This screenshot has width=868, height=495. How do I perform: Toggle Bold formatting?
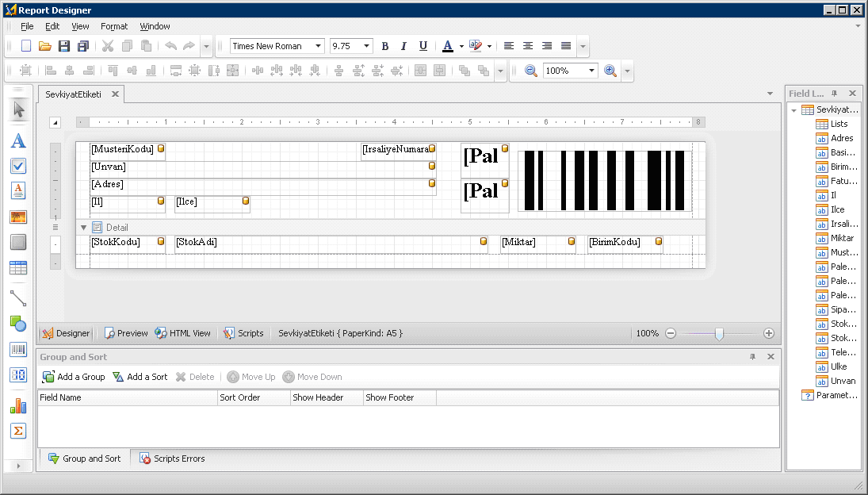click(x=384, y=46)
